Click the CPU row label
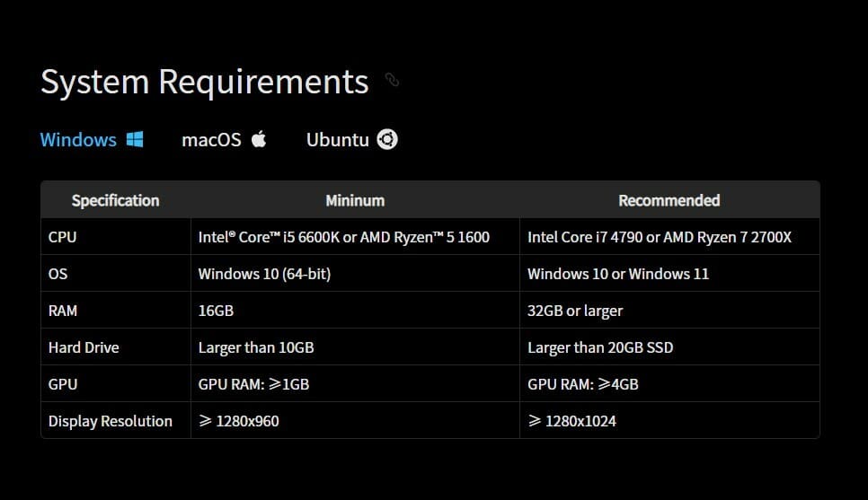The width and height of the screenshot is (868, 500). (63, 237)
